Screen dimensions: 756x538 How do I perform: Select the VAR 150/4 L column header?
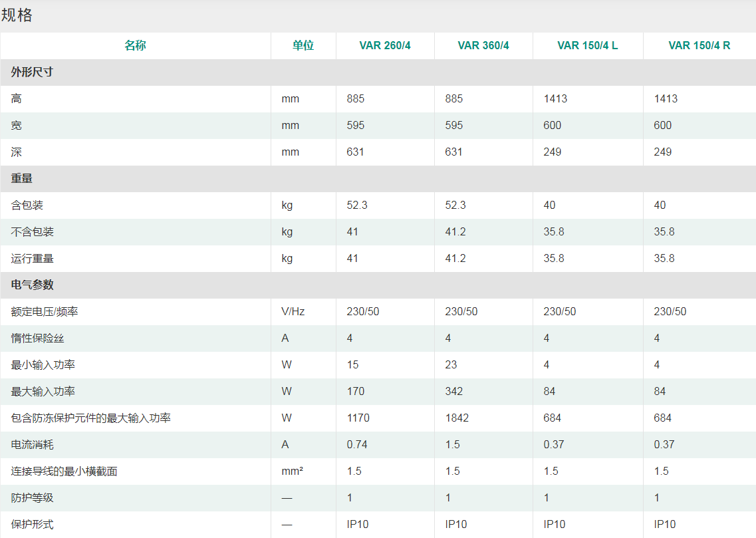[x=588, y=46]
